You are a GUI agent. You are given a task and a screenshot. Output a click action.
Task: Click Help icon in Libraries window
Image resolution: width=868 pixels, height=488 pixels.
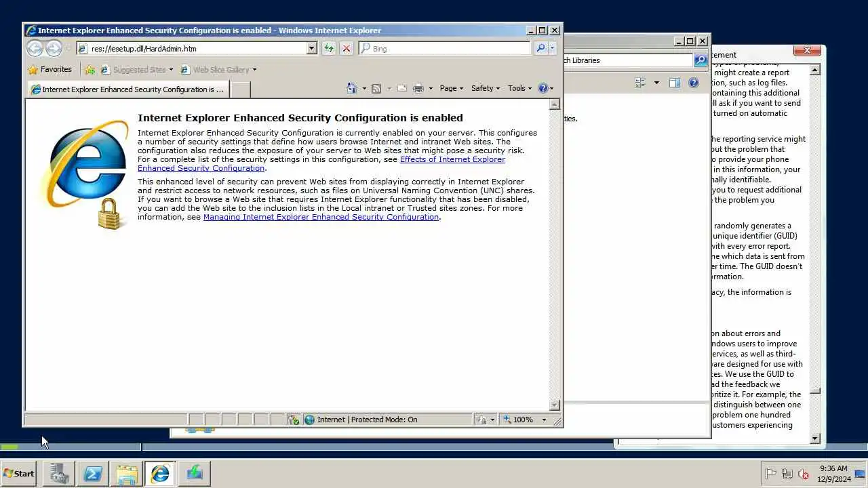[693, 83]
